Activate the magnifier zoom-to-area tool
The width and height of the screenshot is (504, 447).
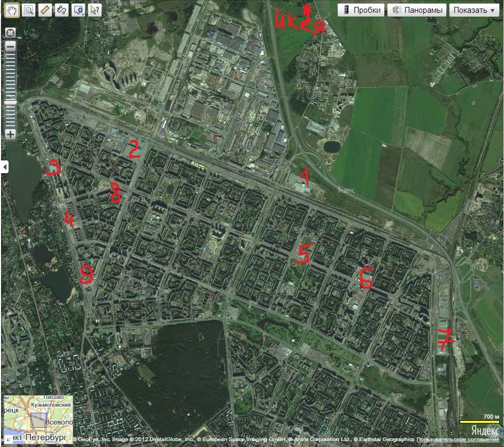click(29, 10)
